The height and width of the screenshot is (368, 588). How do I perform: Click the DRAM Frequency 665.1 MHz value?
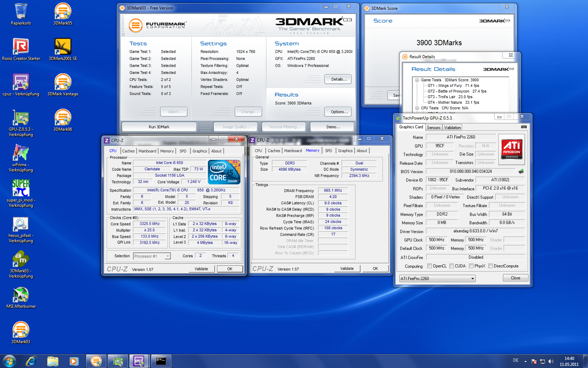coord(333,191)
